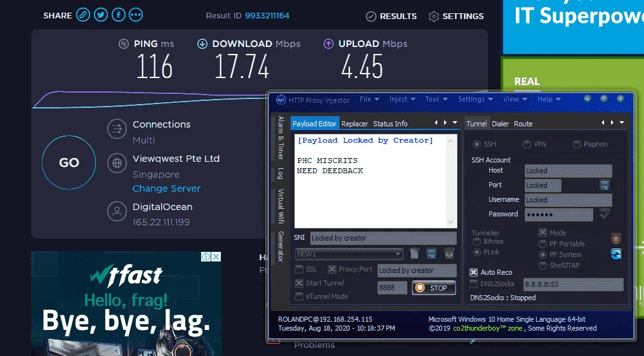Open the View menu dropdown
644x356 pixels.
515,99
